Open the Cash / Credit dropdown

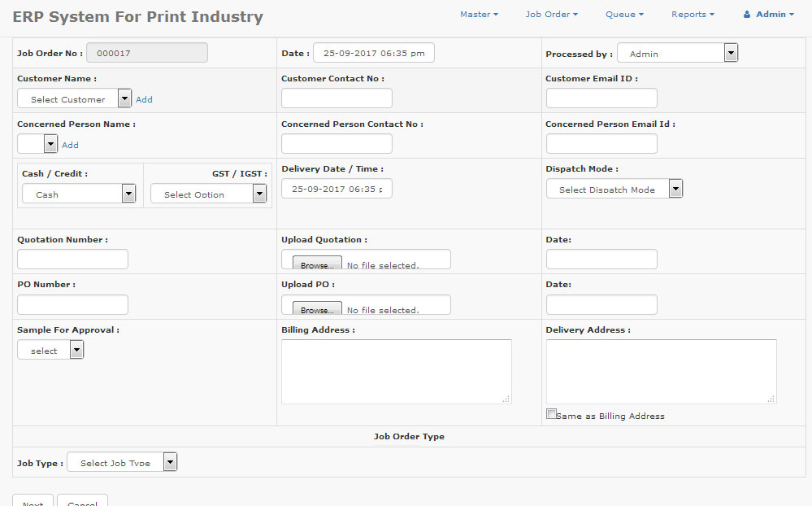tap(79, 194)
